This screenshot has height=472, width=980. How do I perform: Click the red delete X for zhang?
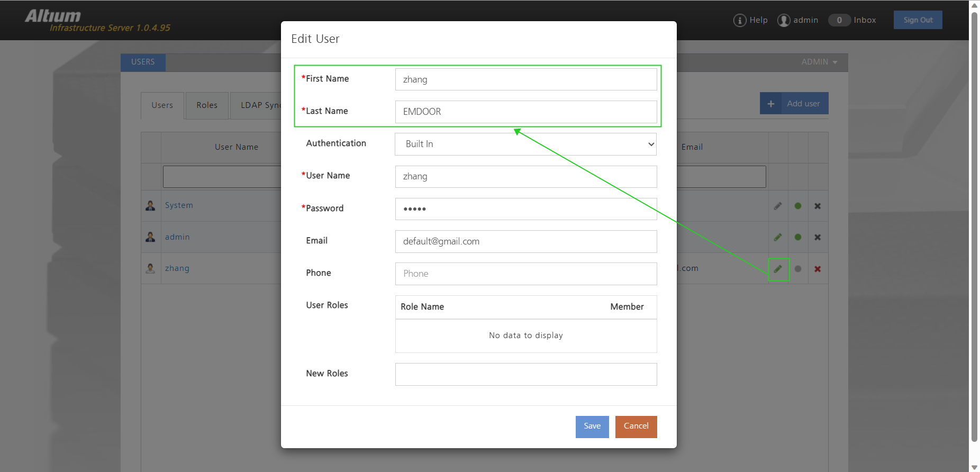[x=818, y=269]
